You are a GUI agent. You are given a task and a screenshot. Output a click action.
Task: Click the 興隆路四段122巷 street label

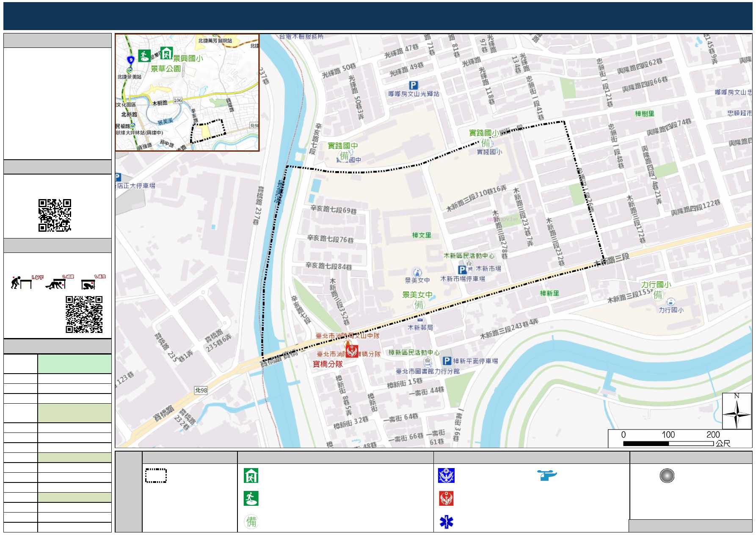click(x=696, y=208)
